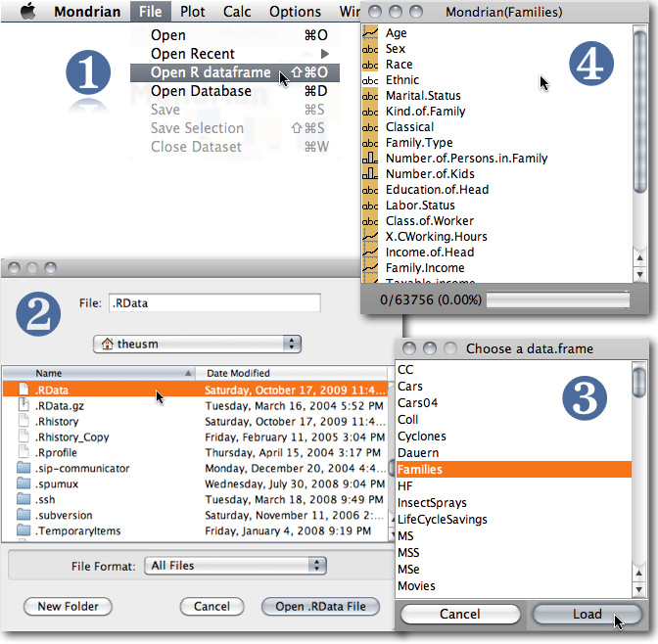Screen dimensions: 658x644
Task: Select the .Rhistory_Copy file row
Action: point(195,437)
